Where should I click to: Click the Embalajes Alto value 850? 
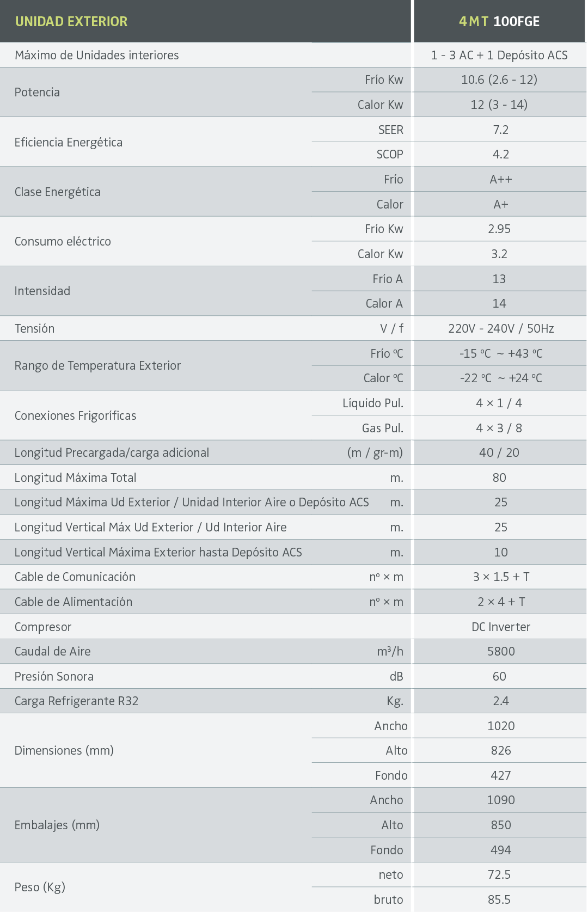point(501,825)
